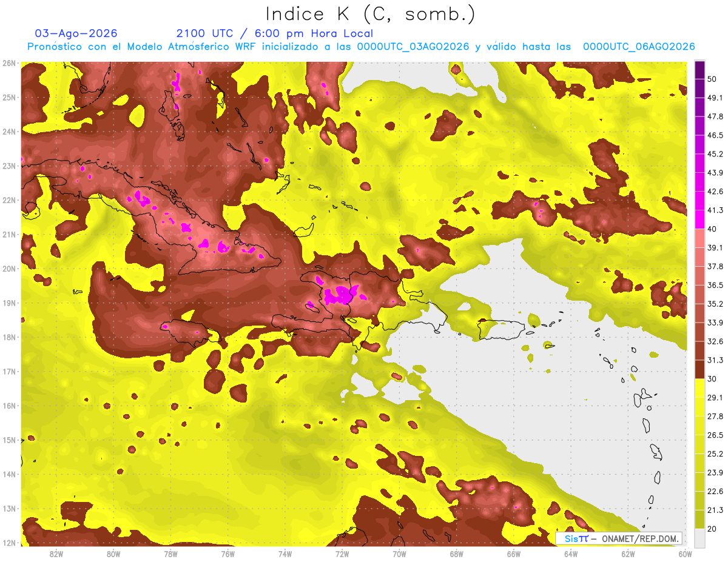The height and width of the screenshot is (562, 728).
Task: Click the 26N latitude label
Action: tap(9, 63)
